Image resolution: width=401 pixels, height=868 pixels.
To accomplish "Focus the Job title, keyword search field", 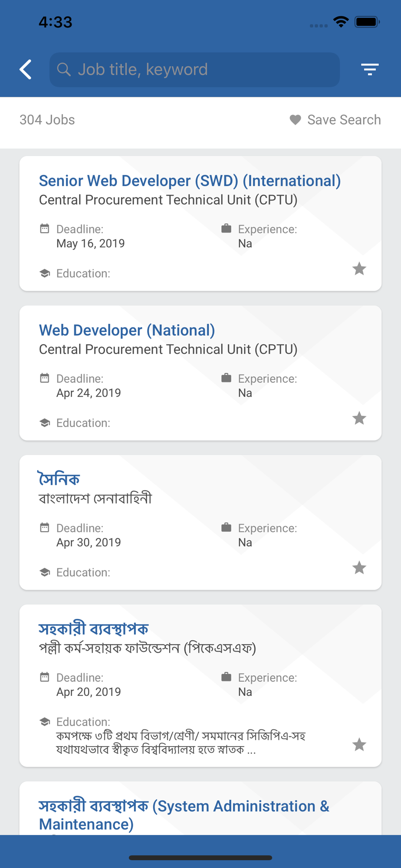I will 194,69.
